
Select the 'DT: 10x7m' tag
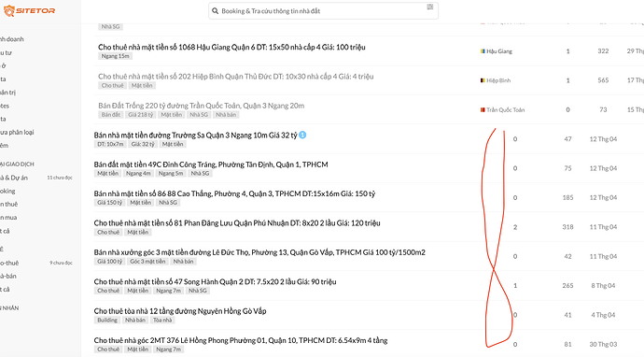tap(110, 144)
